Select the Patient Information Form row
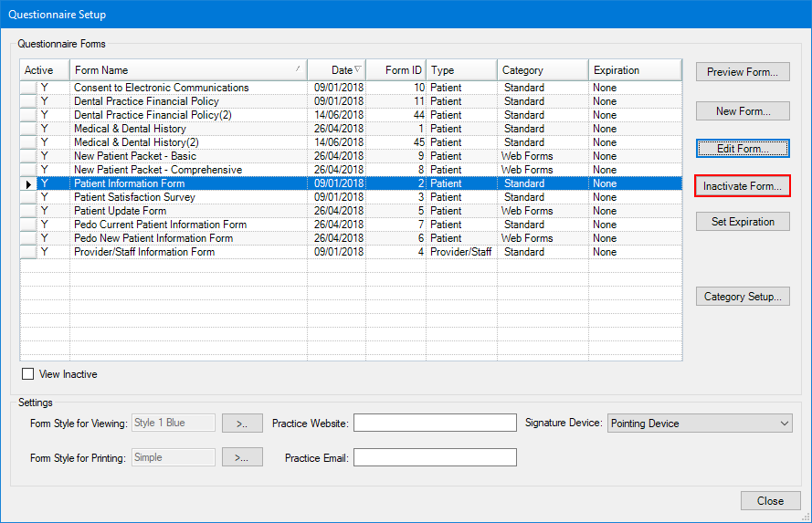This screenshot has width=812, height=523. (351, 183)
